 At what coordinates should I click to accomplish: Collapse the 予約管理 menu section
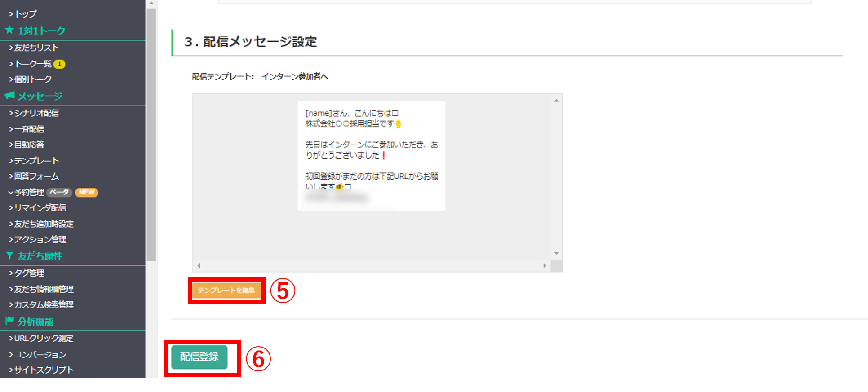(x=26, y=192)
